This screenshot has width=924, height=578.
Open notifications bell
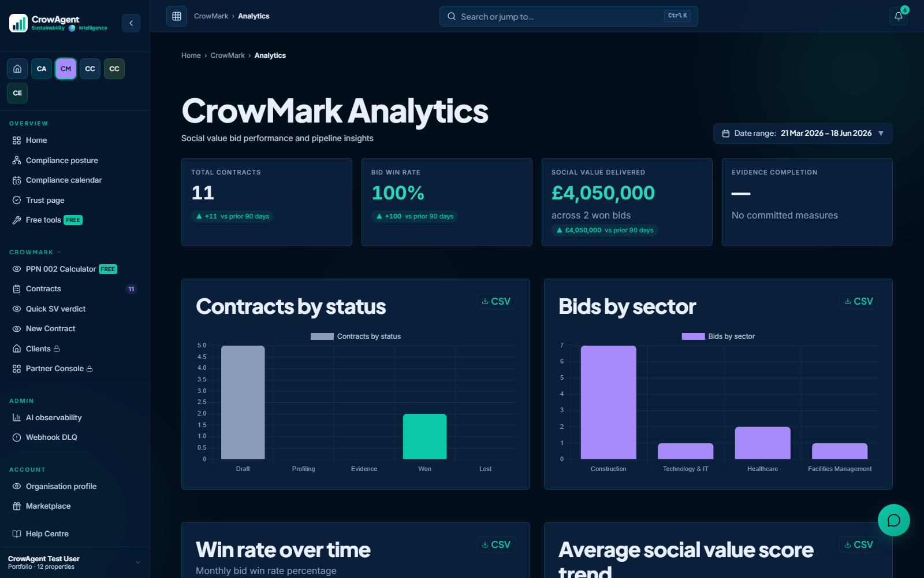pos(899,16)
